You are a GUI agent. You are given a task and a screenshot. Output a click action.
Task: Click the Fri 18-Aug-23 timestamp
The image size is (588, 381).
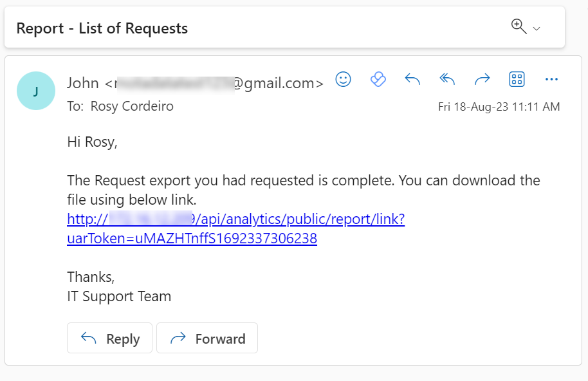[499, 106]
